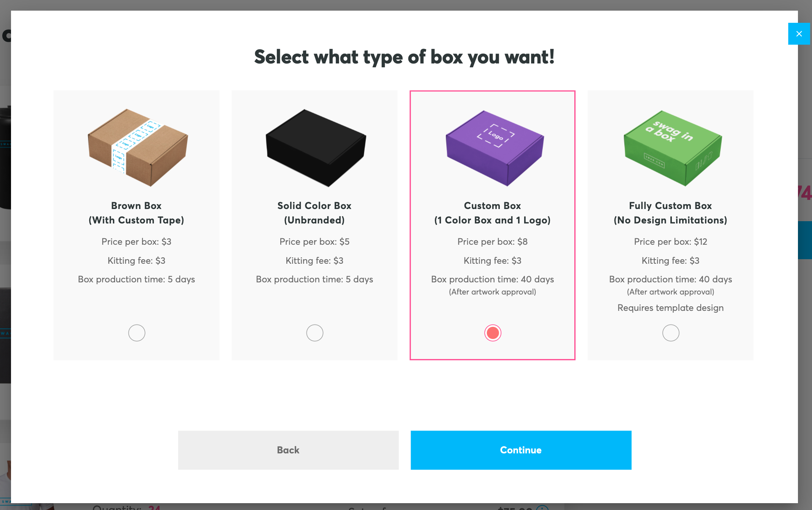Choose the Solid Color Box option
This screenshot has width=812, height=510.
tap(314, 333)
